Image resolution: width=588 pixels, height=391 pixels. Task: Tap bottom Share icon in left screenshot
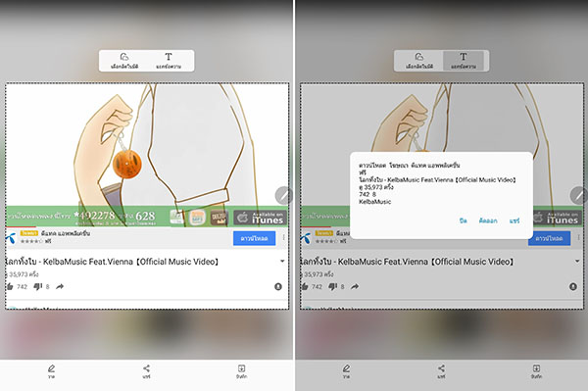[147, 368]
